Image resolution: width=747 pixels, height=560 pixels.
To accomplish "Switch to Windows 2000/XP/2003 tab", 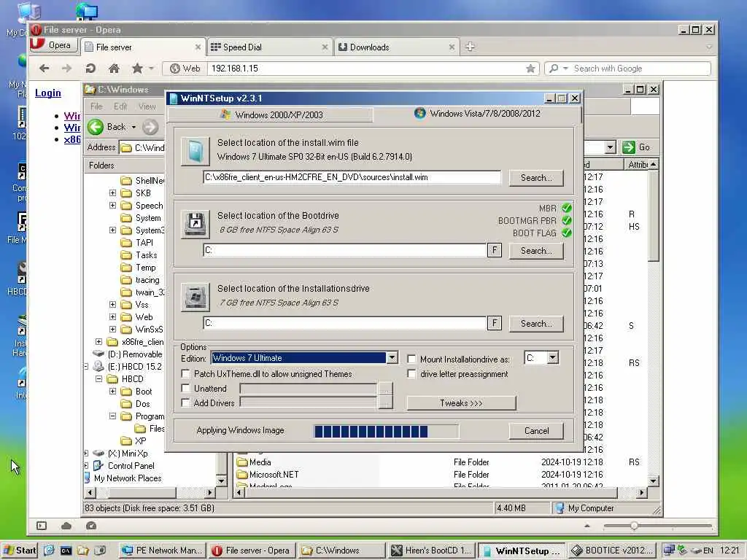I will pos(271,114).
